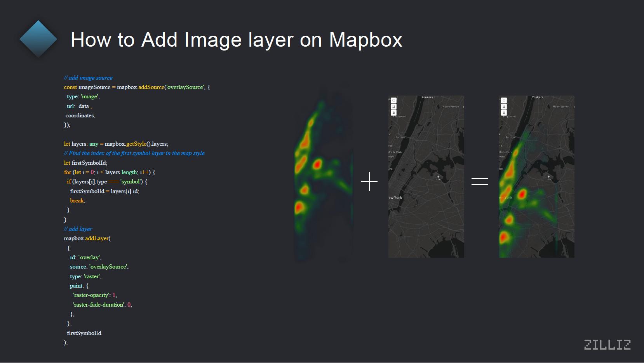This screenshot has width=644, height=363.
Task: Click the "id: 'overlay'," code line
Action: (x=85, y=257)
